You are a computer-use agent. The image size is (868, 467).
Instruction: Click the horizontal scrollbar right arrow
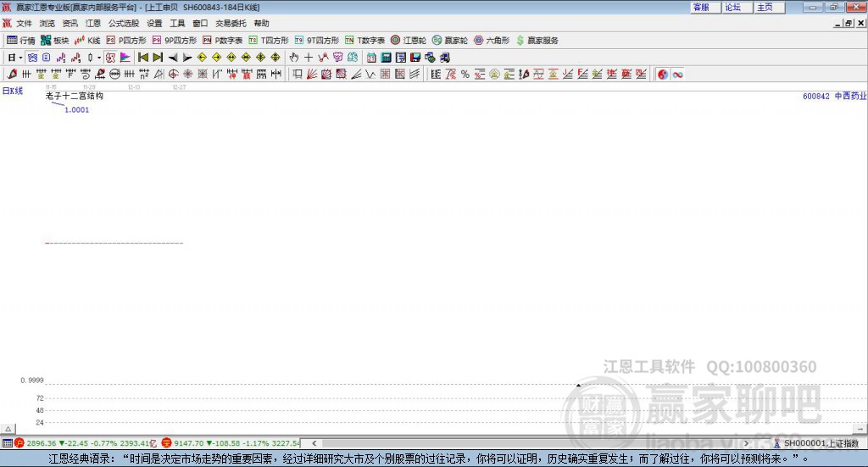(x=746, y=443)
